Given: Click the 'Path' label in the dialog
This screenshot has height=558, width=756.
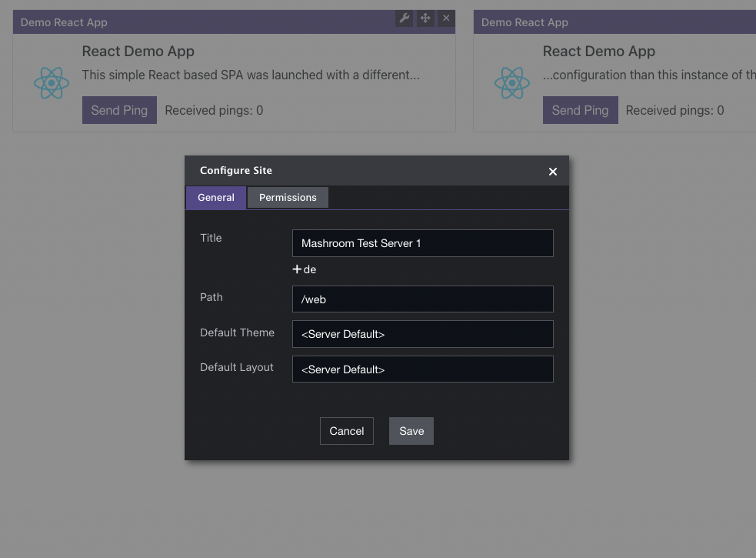Looking at the screenshot, I should click(x=211, y=297).
